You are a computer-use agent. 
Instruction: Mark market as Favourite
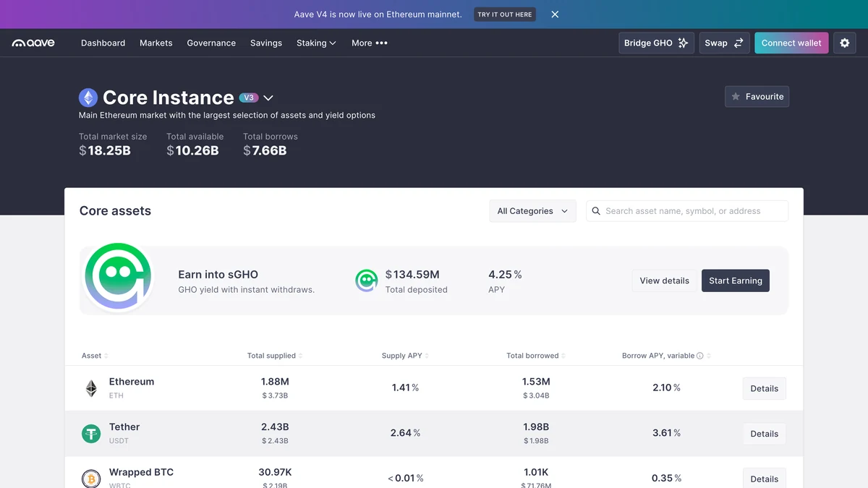click(x=757, y=97)
